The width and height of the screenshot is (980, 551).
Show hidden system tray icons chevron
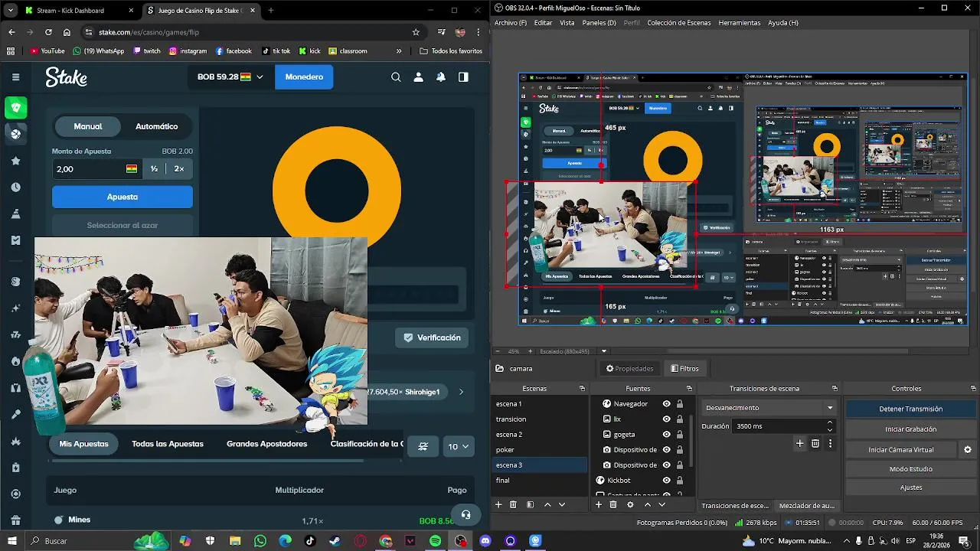point(847,541)
